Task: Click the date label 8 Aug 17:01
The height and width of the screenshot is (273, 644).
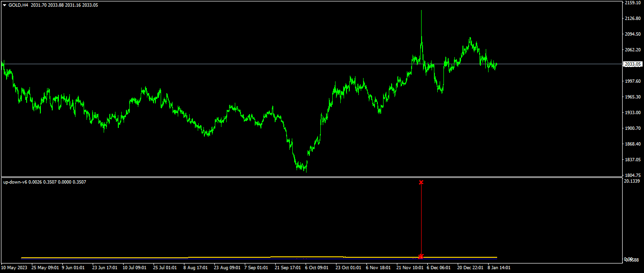Action: coord(195,268)
